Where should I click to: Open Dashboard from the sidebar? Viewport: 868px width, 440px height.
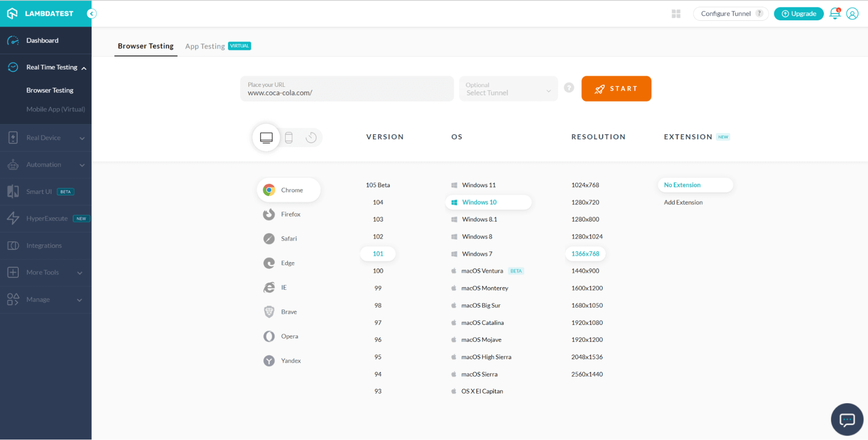(x=42, y=40)
